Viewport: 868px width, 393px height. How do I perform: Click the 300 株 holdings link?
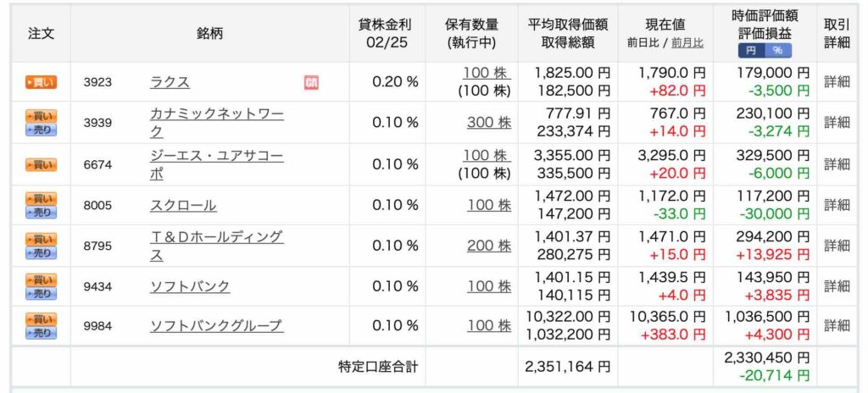[x=489, y=122]
